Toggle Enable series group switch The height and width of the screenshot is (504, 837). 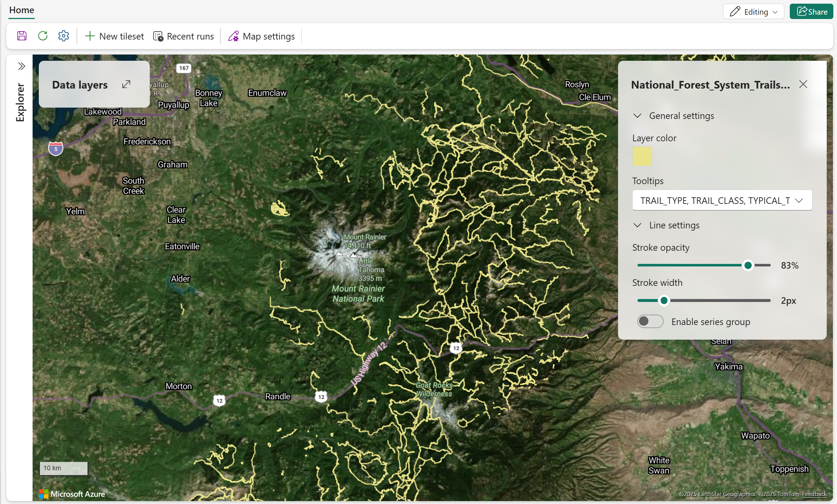[x=650, y=321]
